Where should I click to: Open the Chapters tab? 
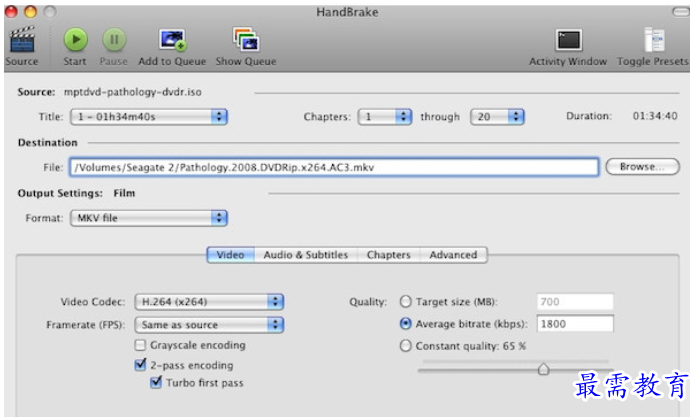coord(389,255)
